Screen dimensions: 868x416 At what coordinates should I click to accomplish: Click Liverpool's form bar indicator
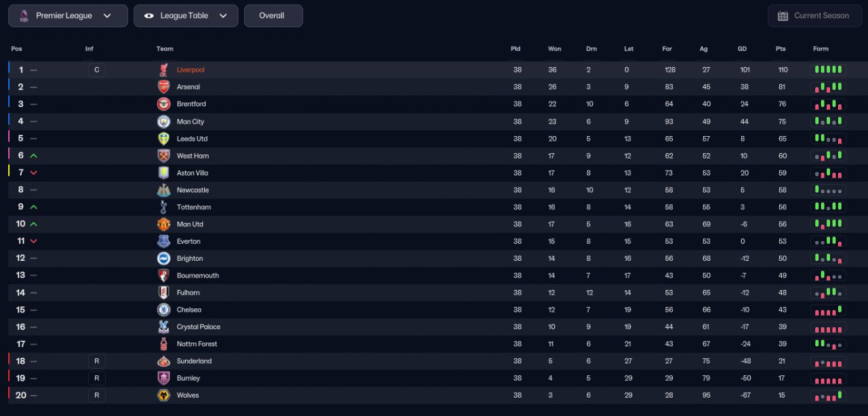828,70
